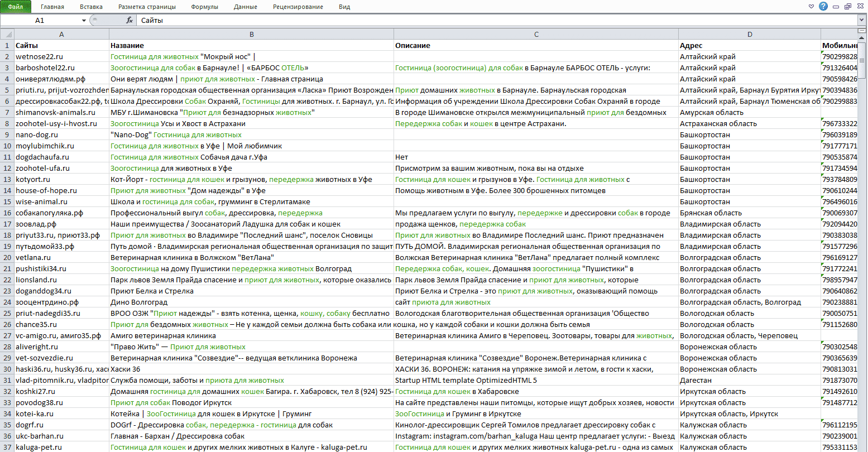Select column A header

(x=61, y=34)
